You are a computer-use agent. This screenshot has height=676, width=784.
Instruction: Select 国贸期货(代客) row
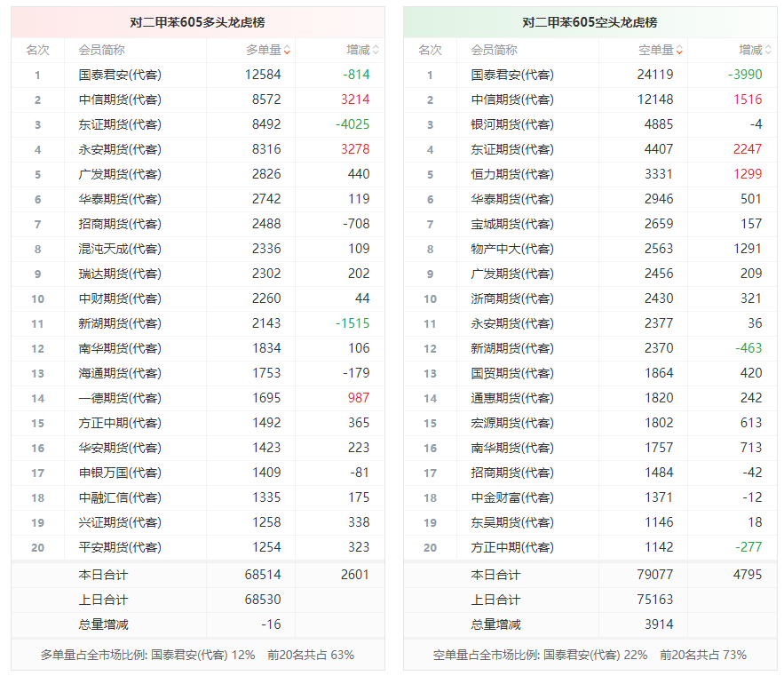(590, 373)
